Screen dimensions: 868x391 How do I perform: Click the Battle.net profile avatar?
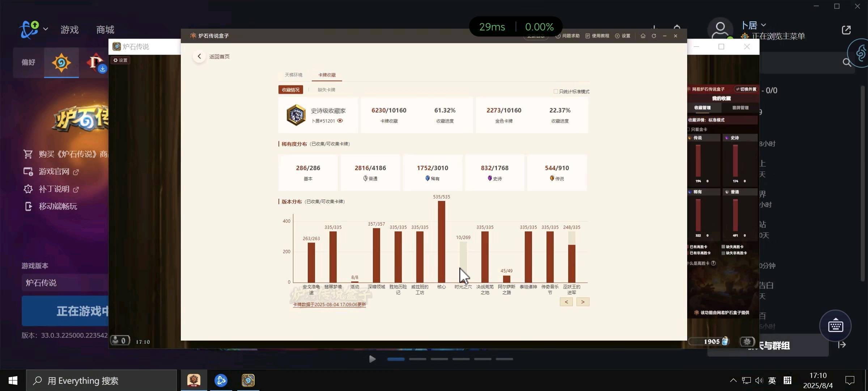[720, 29]
